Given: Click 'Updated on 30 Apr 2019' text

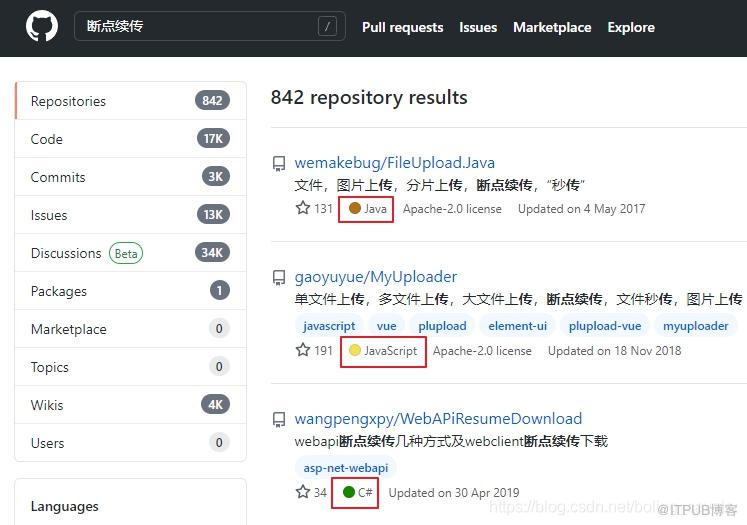Looking at the screenshot, I should click(x=454, y=493).
